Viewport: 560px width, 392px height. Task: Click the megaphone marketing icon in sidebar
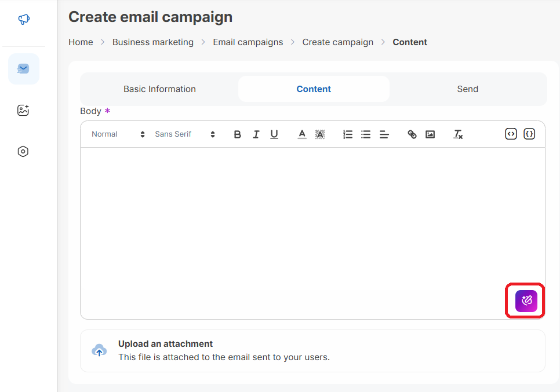tap(24, 20)
